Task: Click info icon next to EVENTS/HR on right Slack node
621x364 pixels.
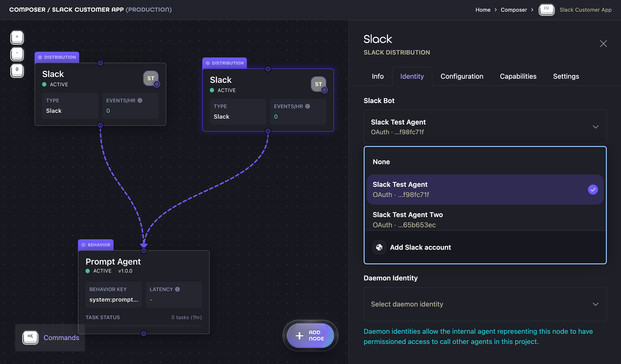Action: click(308, 106)
